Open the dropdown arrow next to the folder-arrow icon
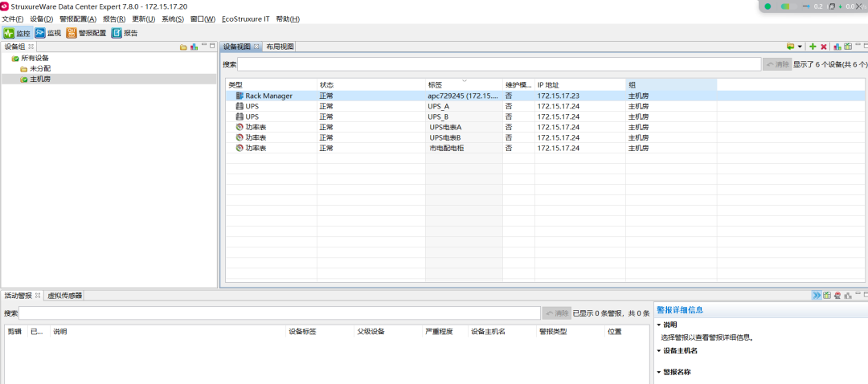Viewport: 868px width, 384px height. (800, 47)
